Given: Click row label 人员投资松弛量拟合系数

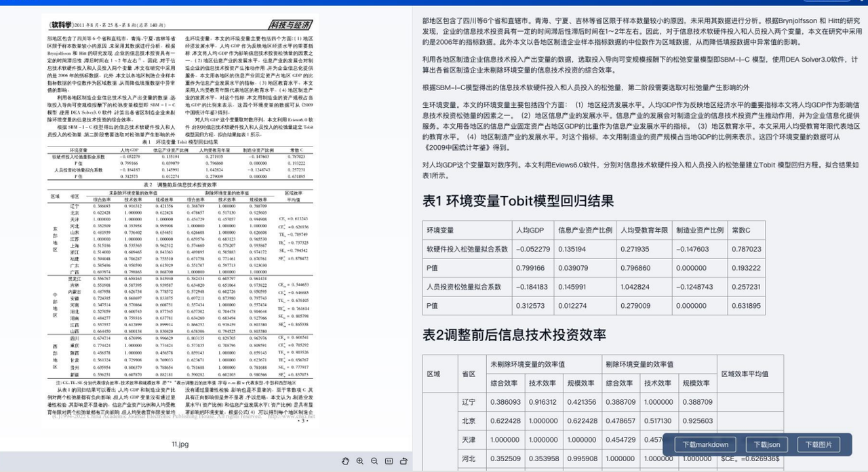Looking at the screenshot, I should click(x=467, y=287).
